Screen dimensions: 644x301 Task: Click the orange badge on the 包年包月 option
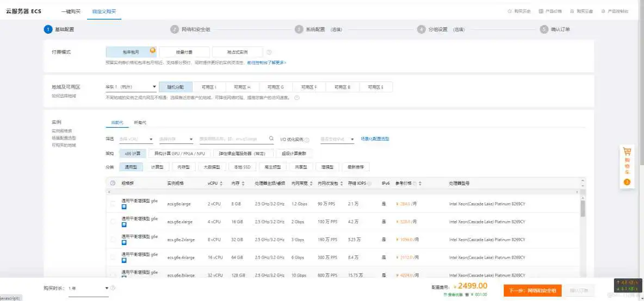point(153,51)
